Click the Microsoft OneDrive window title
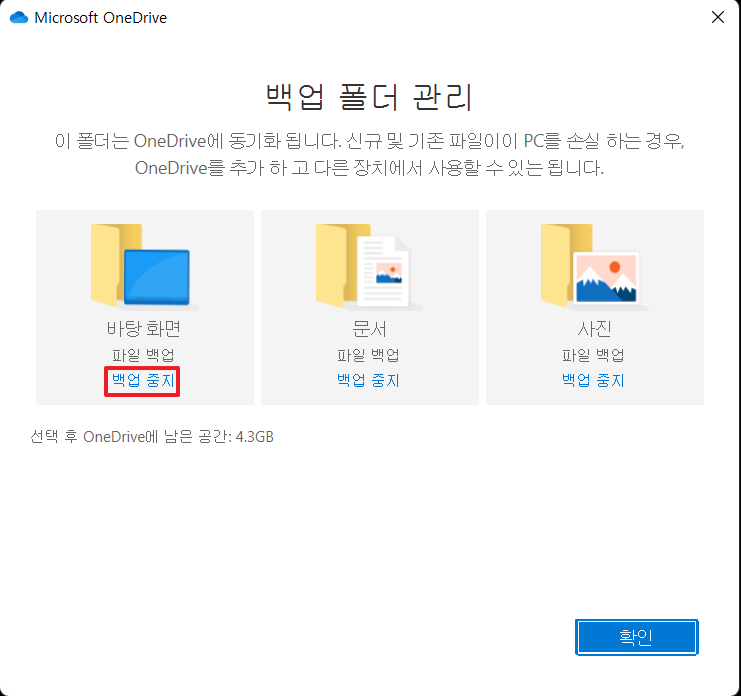The image size is (741, 696). coord(101,18)
